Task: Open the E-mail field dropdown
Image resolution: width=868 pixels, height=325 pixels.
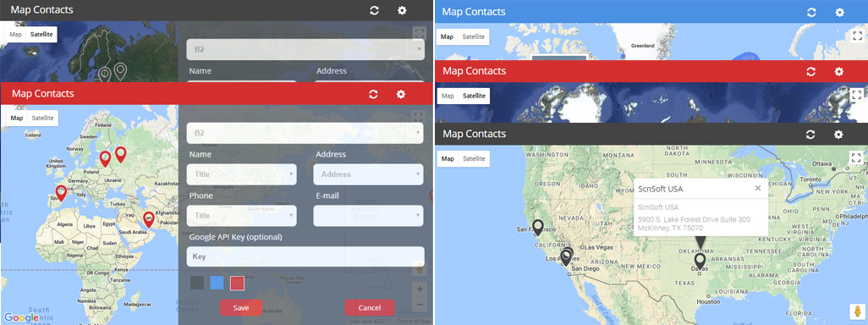Action: tap(368, 215)
